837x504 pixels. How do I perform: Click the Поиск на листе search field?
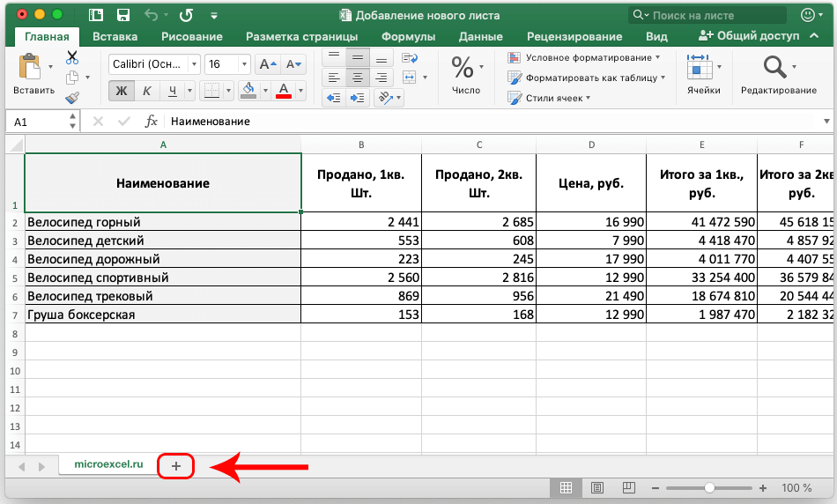705,15
